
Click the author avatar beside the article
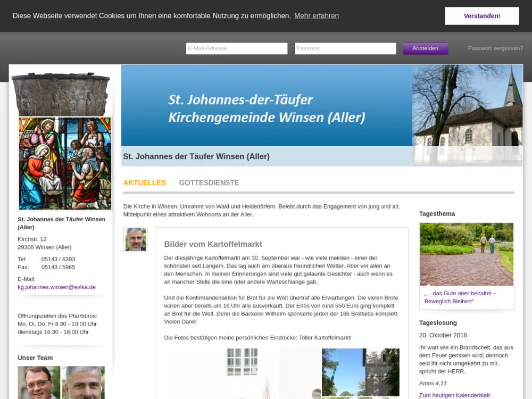coord(136,240)
